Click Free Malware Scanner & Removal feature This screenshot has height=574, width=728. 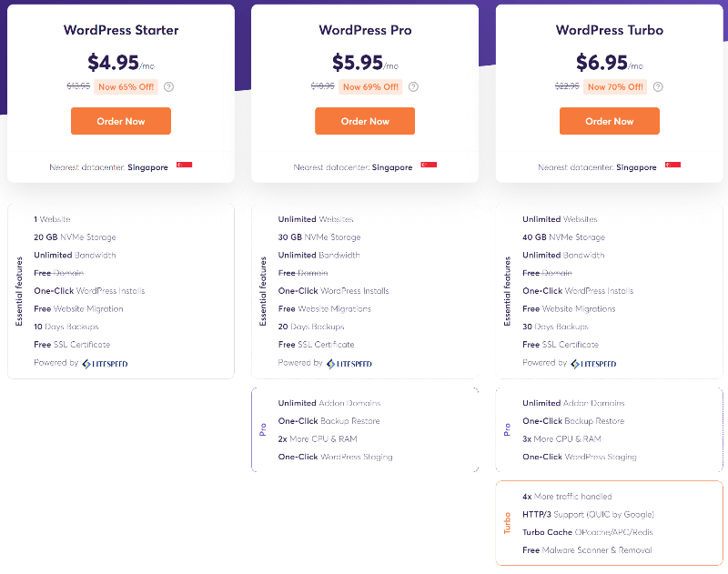(587, 549)
